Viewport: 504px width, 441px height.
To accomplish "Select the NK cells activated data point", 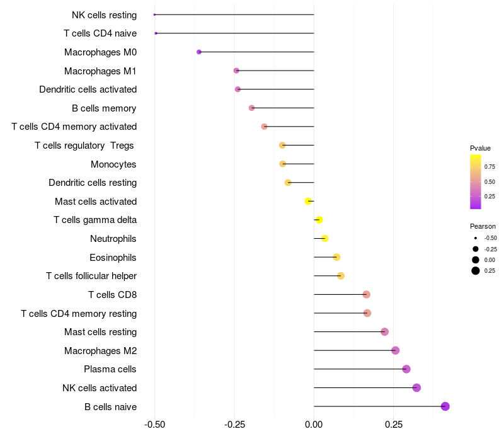I will (416, 387).
